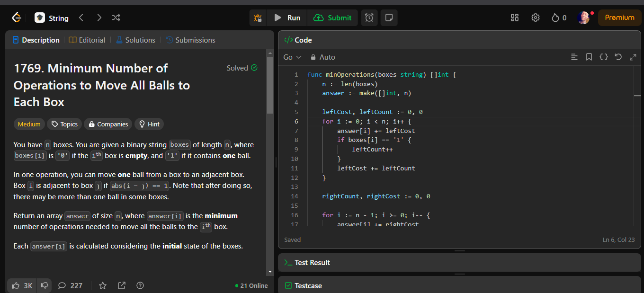Show the Topics tag list
This screenshot has width=644, height=293.
point(64,124)
